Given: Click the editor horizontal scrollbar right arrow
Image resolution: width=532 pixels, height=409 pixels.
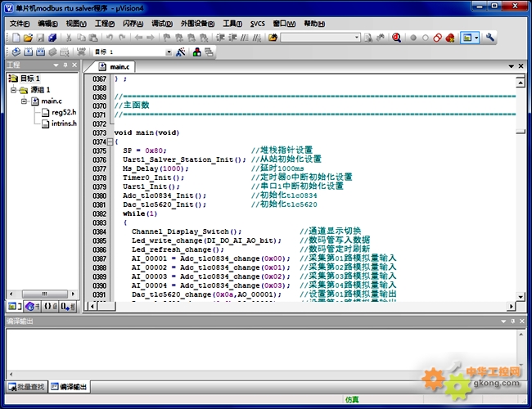Looking at the screenshot, I should pos(512,307).
